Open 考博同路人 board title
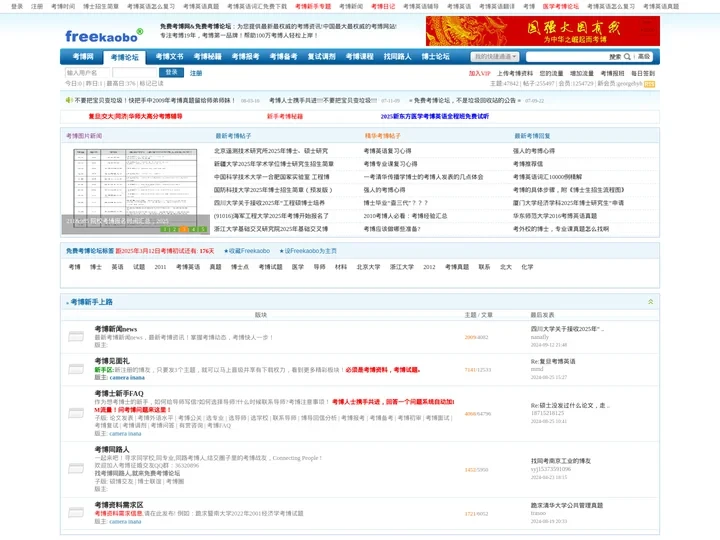Screen dimensions: 720x540 [x=112, y=449]
